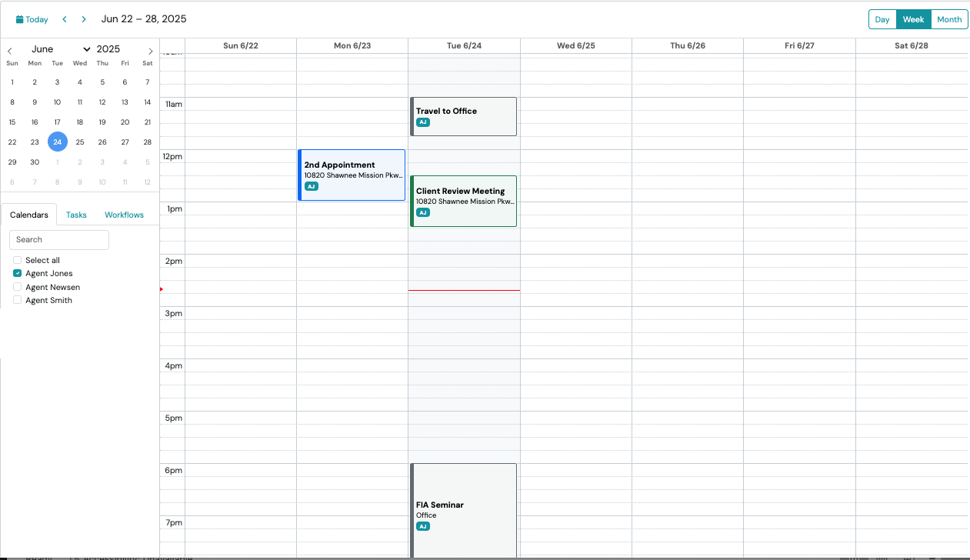
Task: Click the Mon 6/23 column header
Action: tap(352, 45)
